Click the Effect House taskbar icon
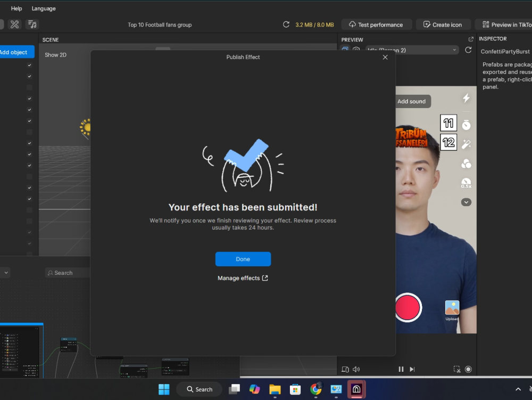 click(x=356, y=389)
